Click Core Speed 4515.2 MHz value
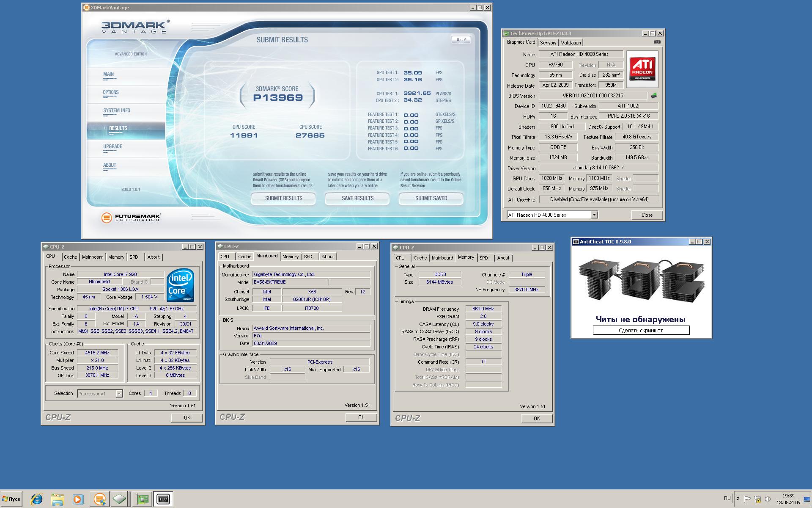Viewport: 812px width, 508px height. 97,353
